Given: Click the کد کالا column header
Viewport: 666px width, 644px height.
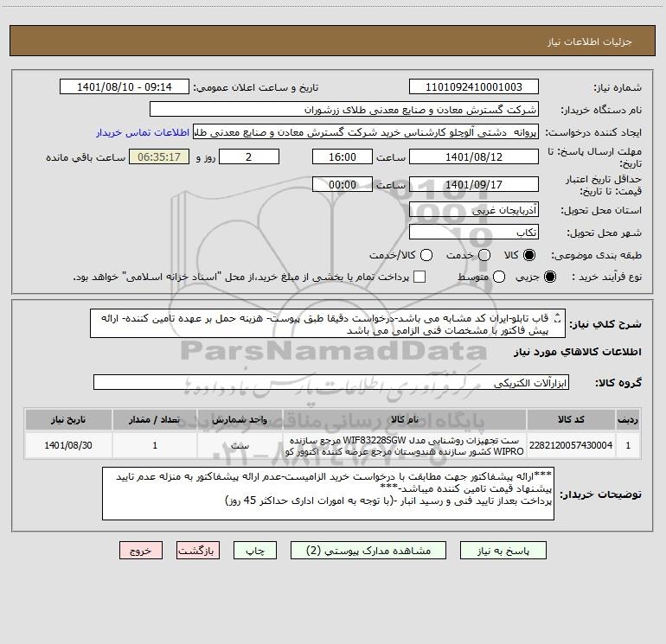Looking at the screenshot, I should pyautogui.click(x=571, y=419).
